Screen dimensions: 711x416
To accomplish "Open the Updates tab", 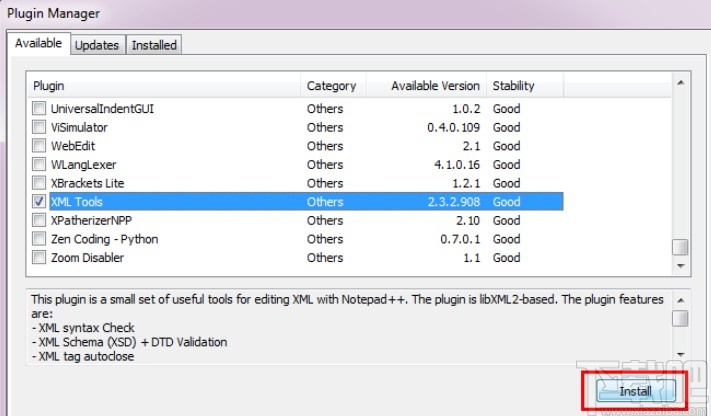I will [x=97, y=45].
